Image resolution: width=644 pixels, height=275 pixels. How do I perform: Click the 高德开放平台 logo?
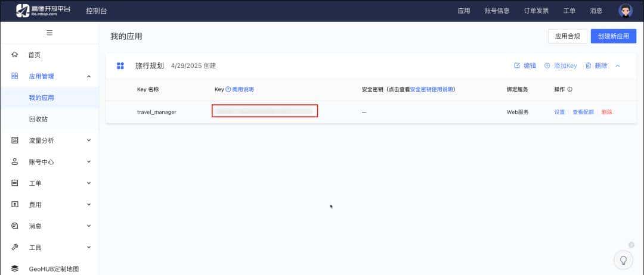[43, 11]
